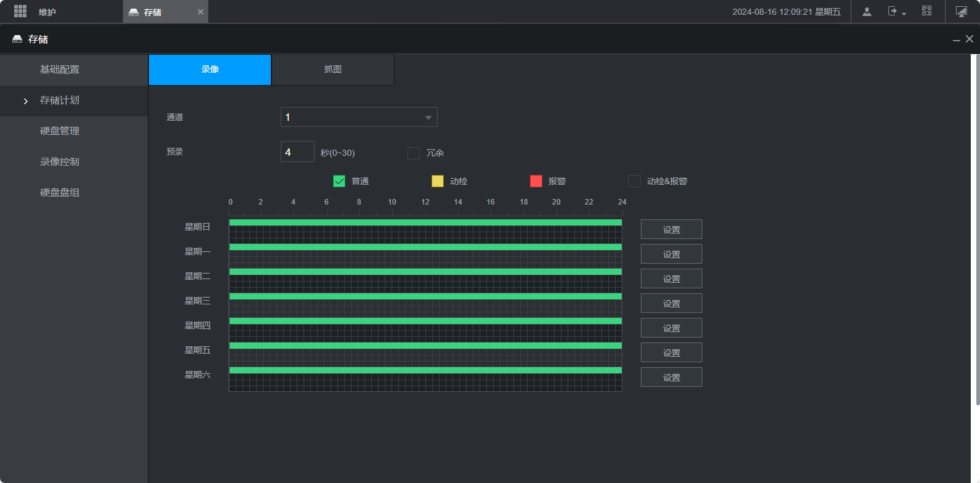Click the disk icon beside 存储 title
The image size is (980, 483).
(x=17, y=39)
